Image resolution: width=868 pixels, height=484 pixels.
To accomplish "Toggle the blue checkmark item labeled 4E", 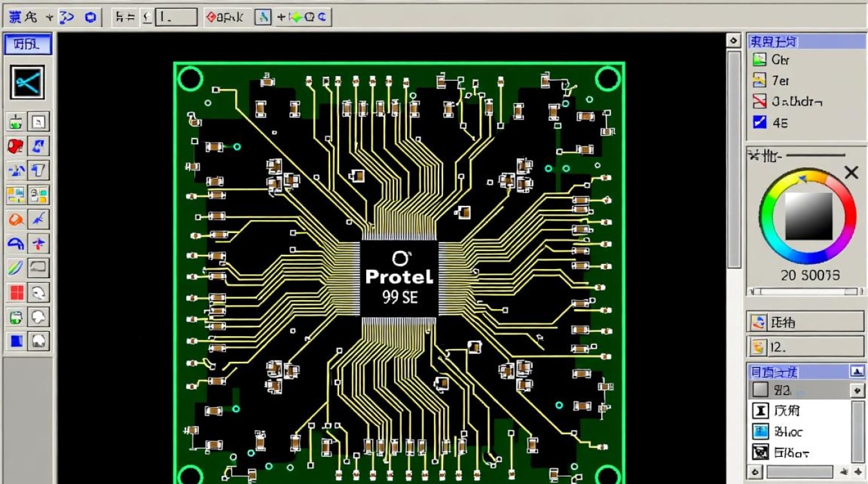I will point(760,122).
